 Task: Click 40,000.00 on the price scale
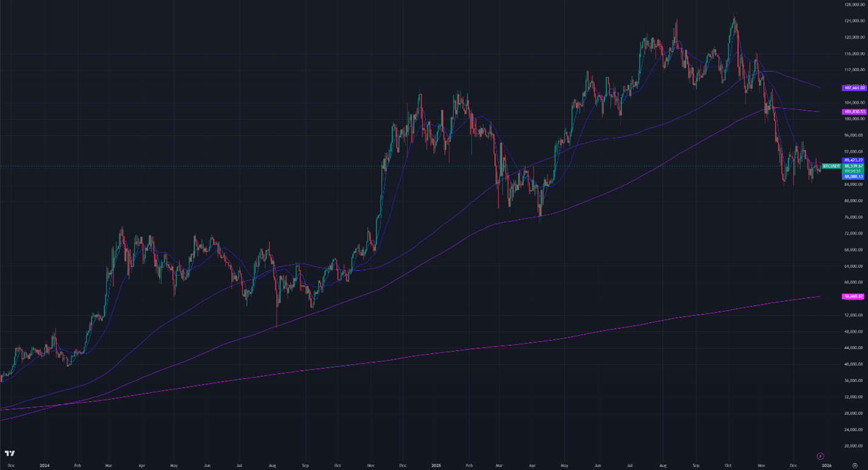click(853, 365)
